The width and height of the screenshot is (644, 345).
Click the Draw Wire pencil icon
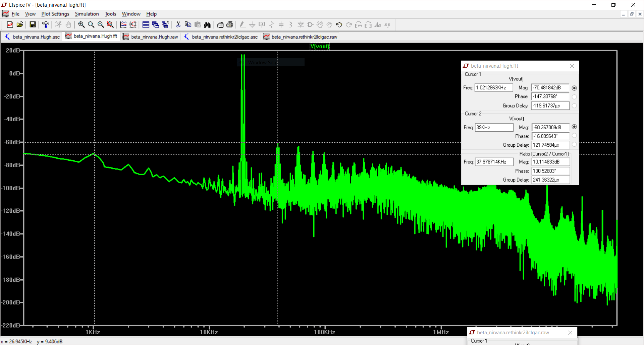coord(243,24)
